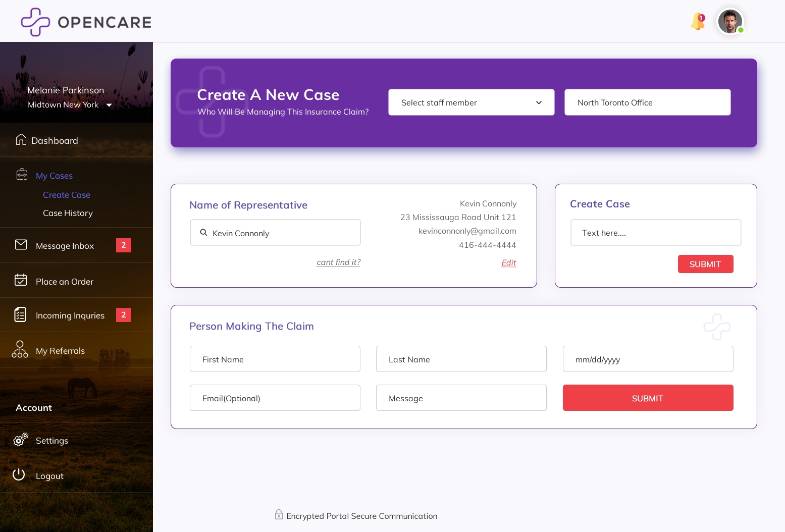Click the Dashboard home icon

click(x=21, y=140)
